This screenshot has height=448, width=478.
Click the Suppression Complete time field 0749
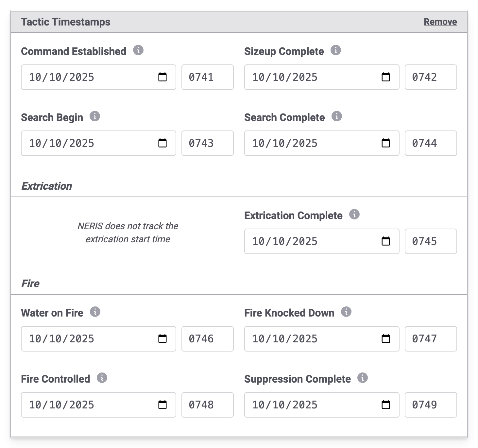point(431,405)
